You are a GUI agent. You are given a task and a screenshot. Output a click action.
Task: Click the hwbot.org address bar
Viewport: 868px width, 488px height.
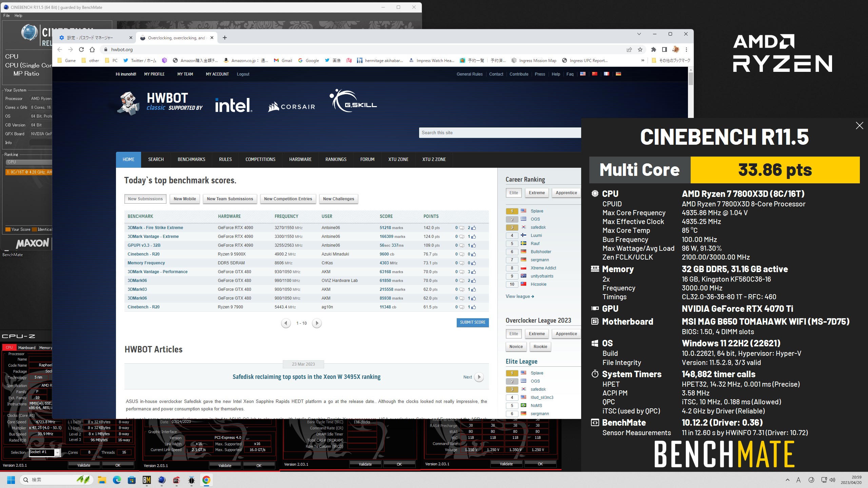click(x=363, y=49)
